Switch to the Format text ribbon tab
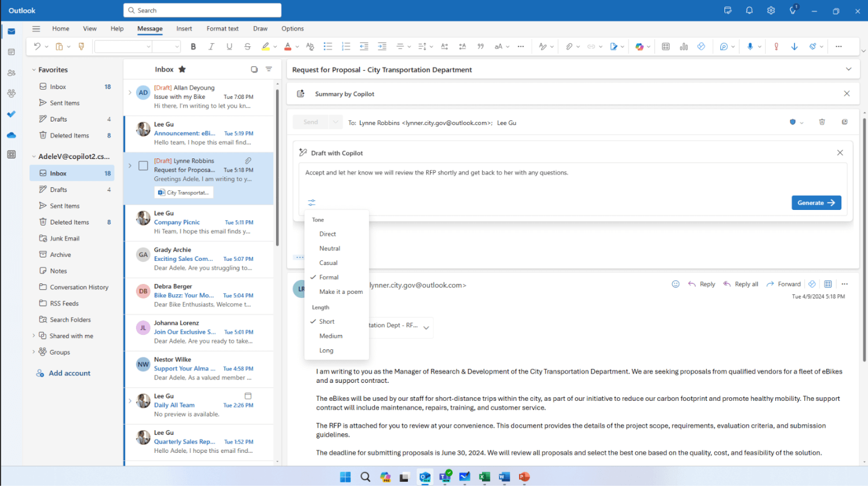The height and width of the screenshot is (487, 868). pos(222,28)
